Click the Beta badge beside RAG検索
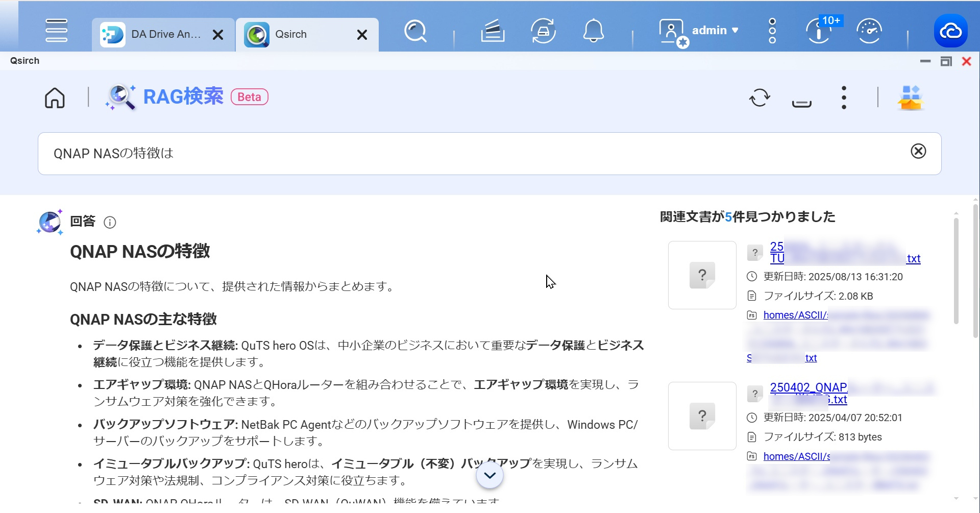The width and height of the screenshot is (980, 513). pyautogui.click(x=250, y=97)
